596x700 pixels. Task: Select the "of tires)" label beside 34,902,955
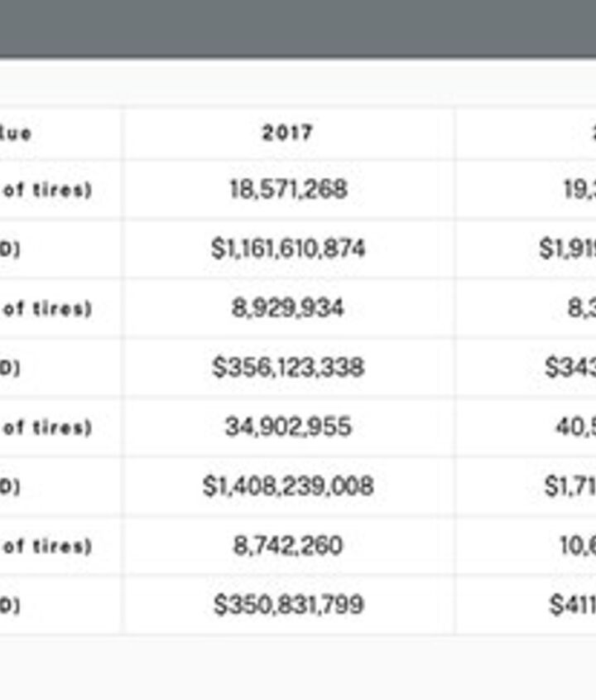point(47,427)
